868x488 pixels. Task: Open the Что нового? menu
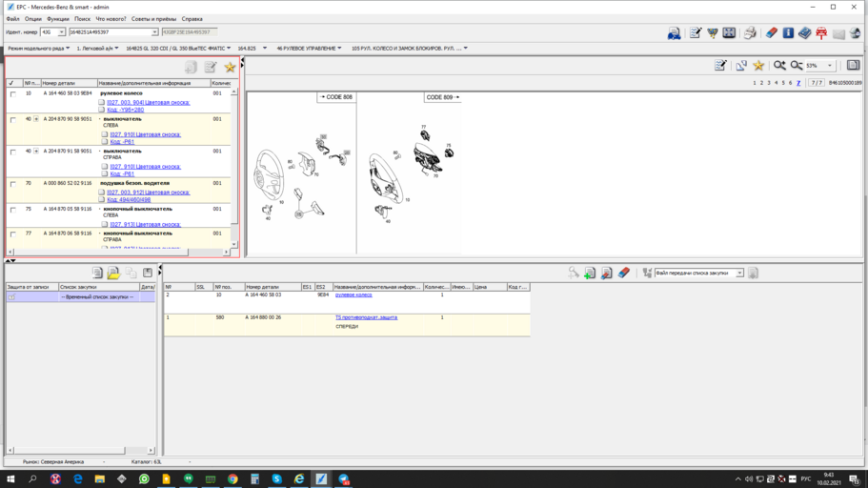tap(111, 19)
